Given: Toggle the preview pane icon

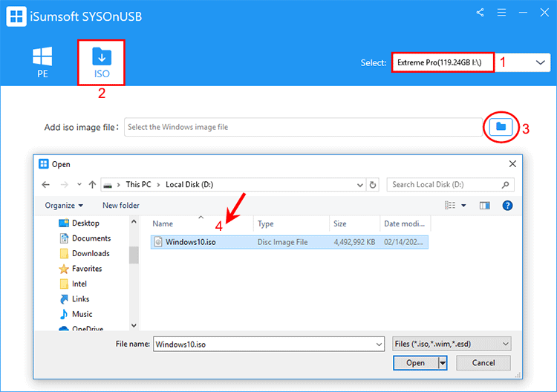Looking at the screenshot, I should pos(484,206).
